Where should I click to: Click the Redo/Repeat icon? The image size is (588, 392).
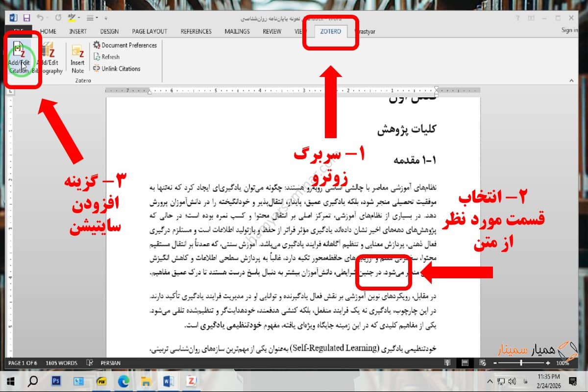coord(58,18)
